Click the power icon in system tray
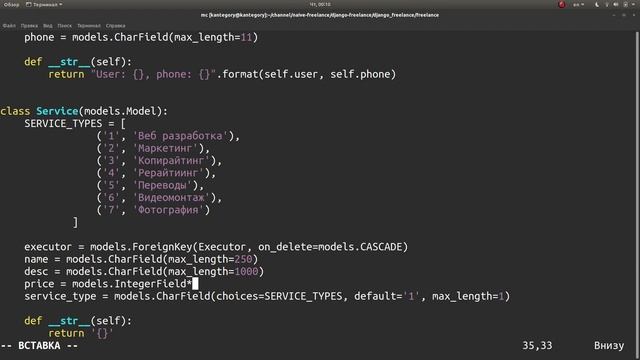 click(626, 4)
